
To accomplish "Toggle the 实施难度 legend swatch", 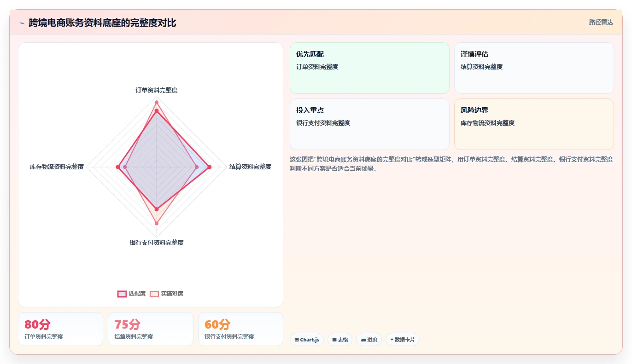I will click(154, 294).
